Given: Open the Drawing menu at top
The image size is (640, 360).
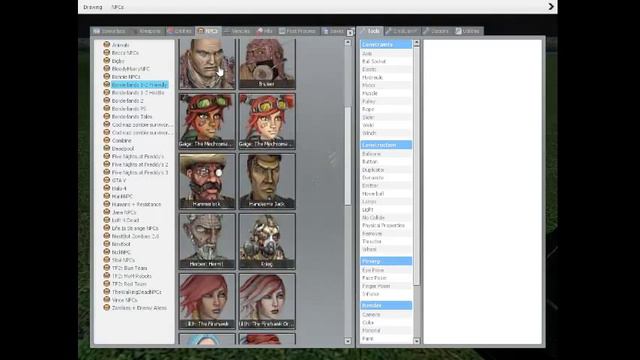Looking at the screenshot, I should (93, 7).
